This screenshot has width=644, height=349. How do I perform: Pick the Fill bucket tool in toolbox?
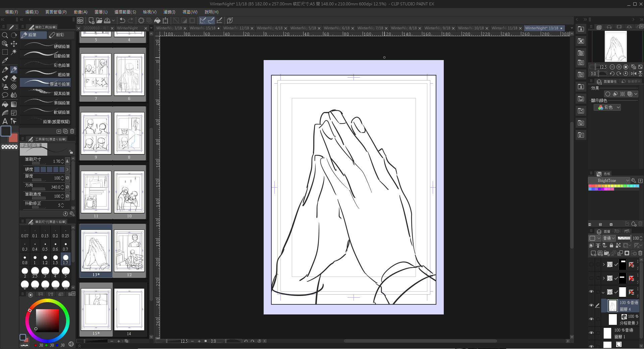coord(5,104)
